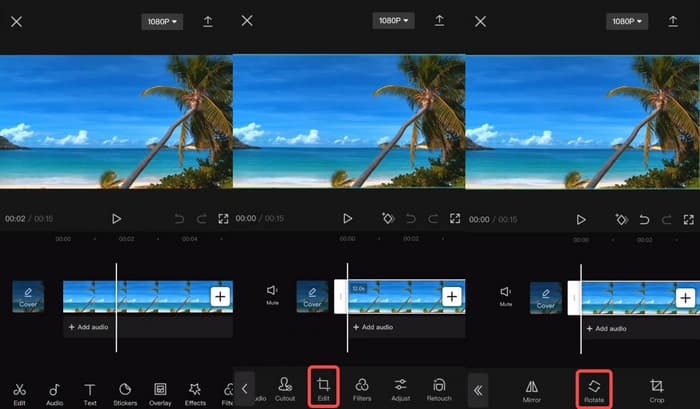Toggle fullscreen preview in the left screen
The width and height of the screenshot is (700, 409).
(x=223, y=218)
